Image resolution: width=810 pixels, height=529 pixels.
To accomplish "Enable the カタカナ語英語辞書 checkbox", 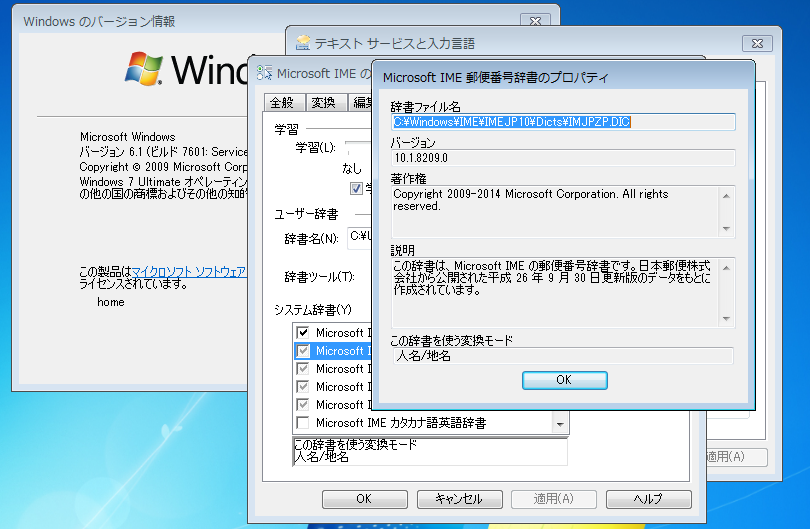I will click(303, 423).
